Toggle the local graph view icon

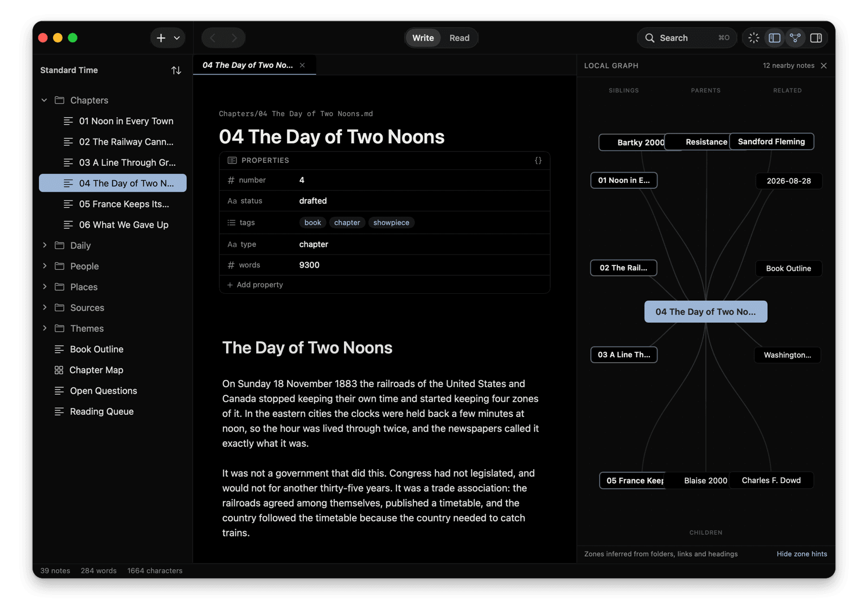coord(795,38)
